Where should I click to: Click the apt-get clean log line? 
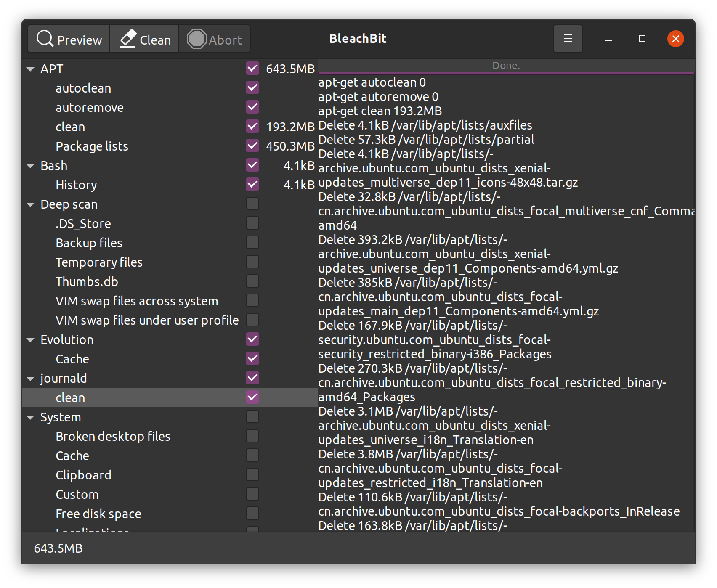tap(380, 111)
